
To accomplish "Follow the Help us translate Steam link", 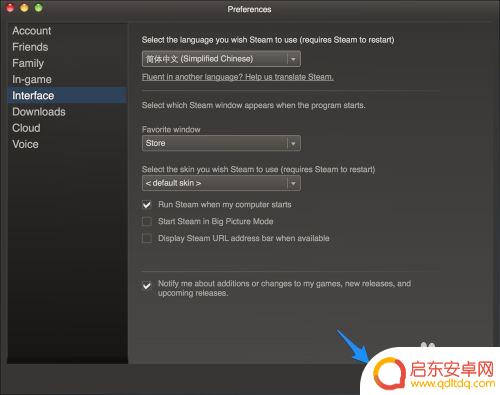I will (x=238, y=77).
